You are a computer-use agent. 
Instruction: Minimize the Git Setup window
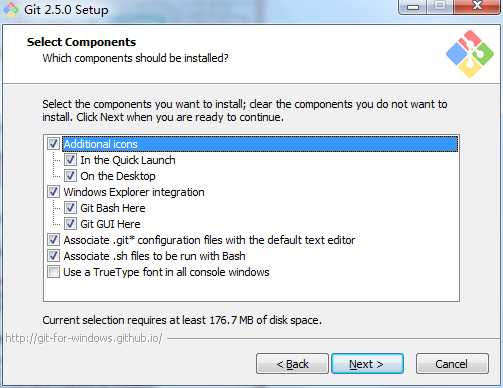pyautogui.click(x=412, y=7)
